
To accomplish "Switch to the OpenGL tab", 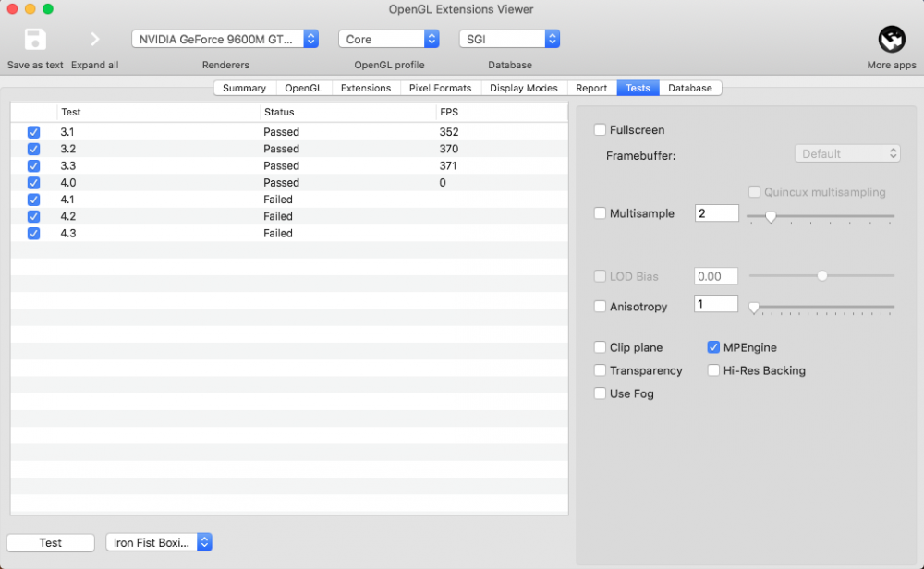I will pyautogui.click(x=303, y=88).
